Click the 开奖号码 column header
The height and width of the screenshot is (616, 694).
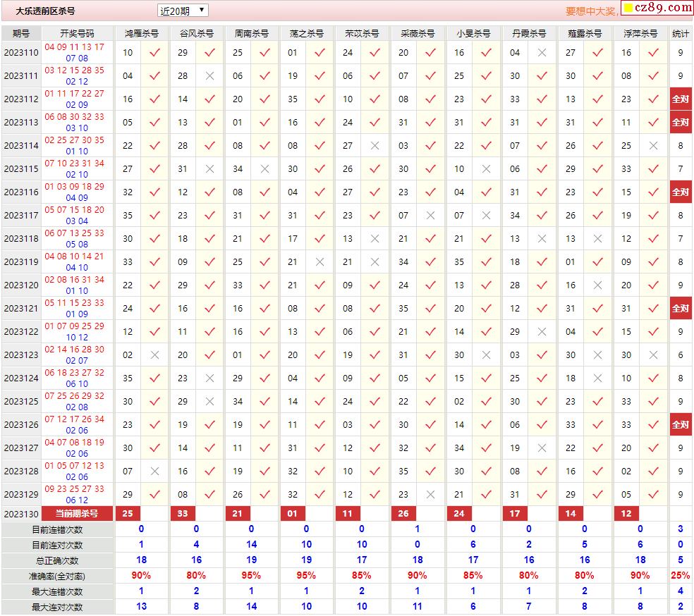[77, 34]
